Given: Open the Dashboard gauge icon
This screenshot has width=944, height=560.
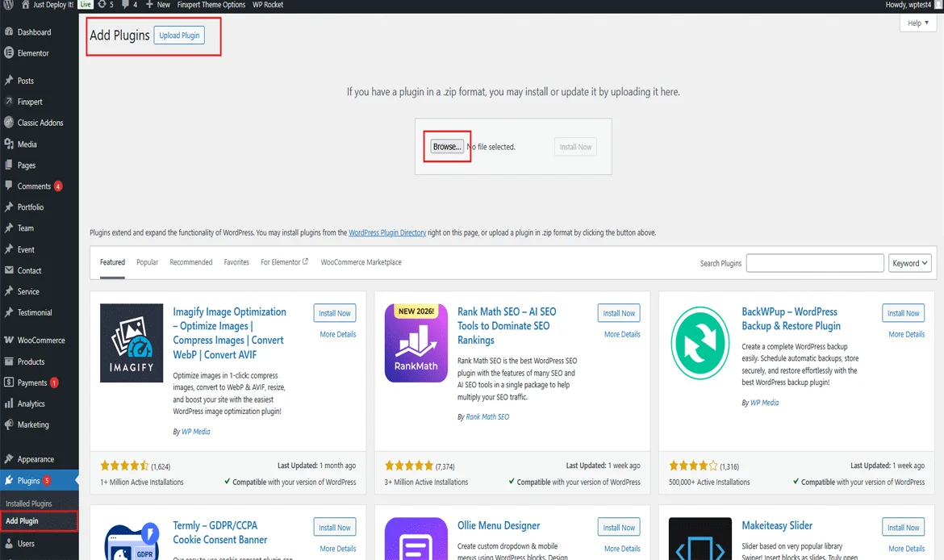Looking at the screenshot, I should 9,31.
